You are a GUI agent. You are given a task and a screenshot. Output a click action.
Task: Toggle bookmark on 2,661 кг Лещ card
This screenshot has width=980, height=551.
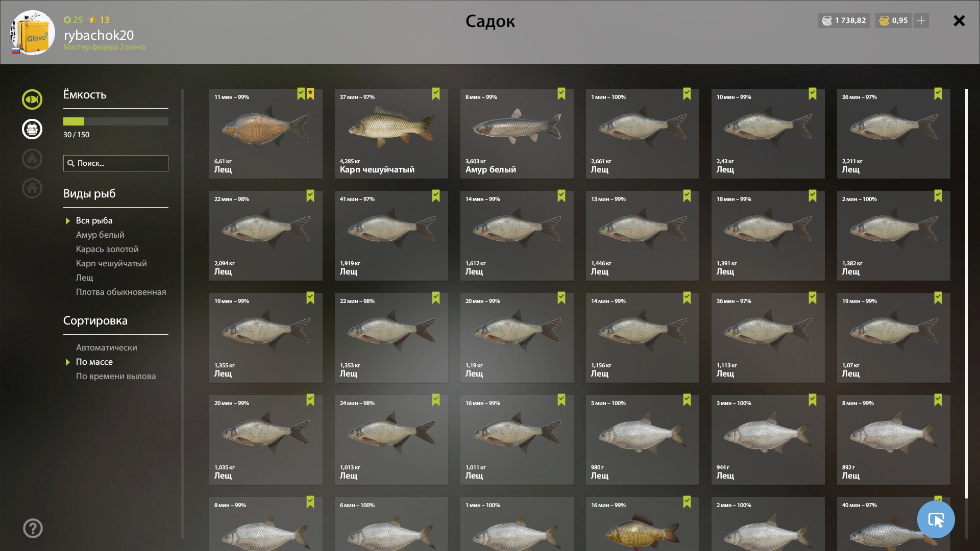[687, 94]
